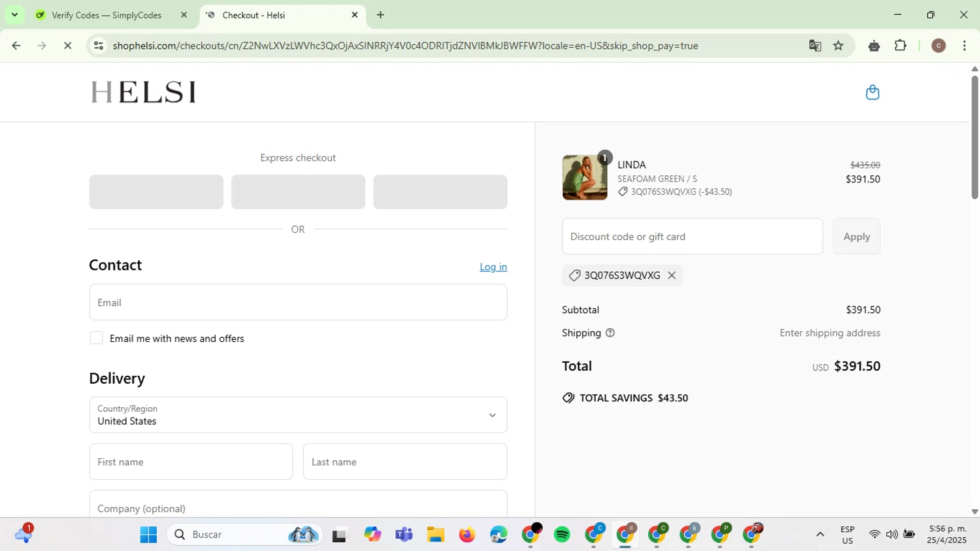Expand the Country/Region dropdown
Image resolution: width=980 pixels, height=551 pixels.
click(298, 415)
